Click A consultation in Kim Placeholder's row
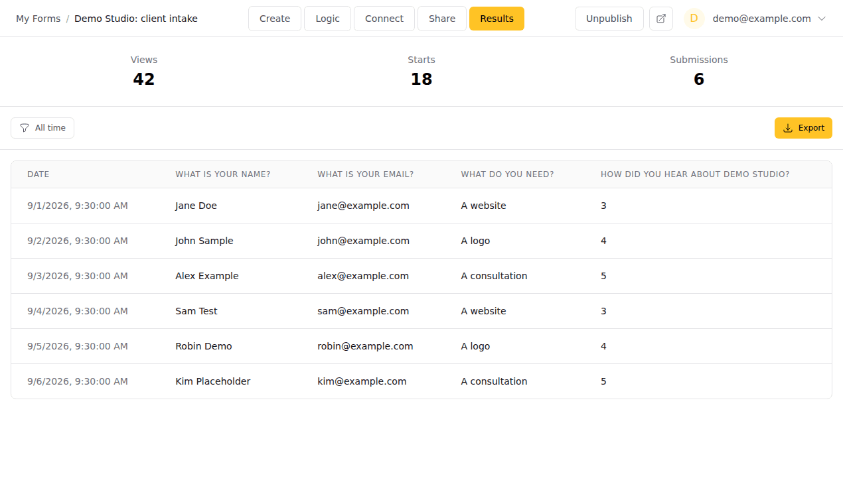The width and height of the screenshot is (843, 504). click(494, 381)
